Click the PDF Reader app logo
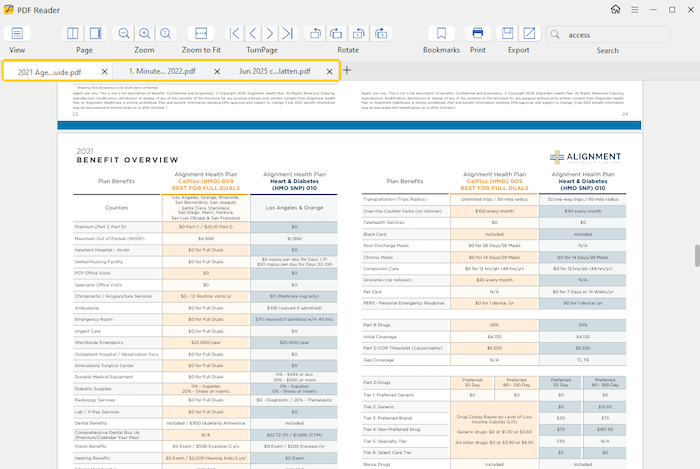The image size is (700, 469). (x=8, y=9)
